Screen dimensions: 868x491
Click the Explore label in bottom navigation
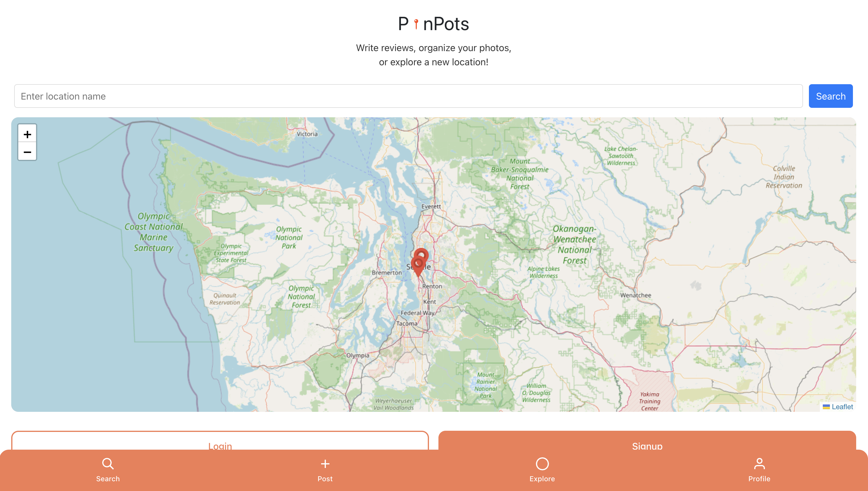pos(542,479)
